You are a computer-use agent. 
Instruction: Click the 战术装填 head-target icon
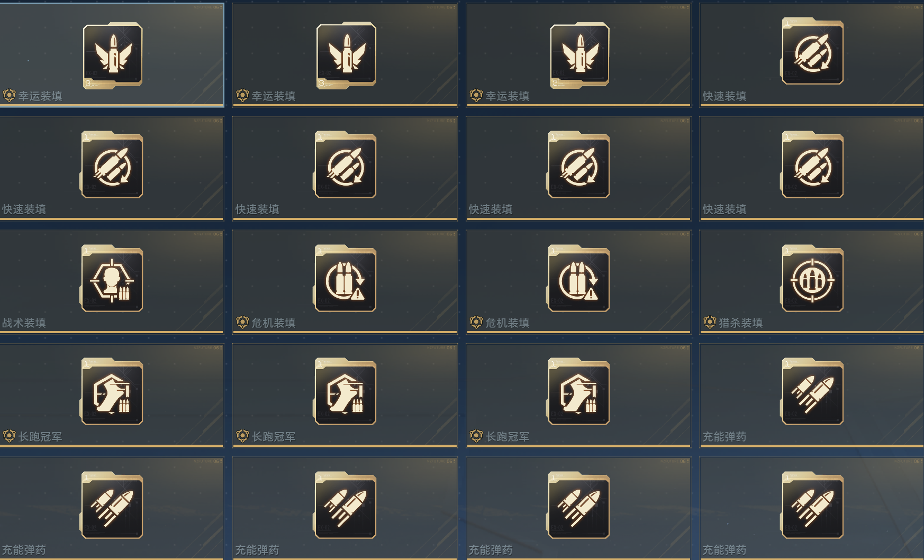(x=112, y=279)
